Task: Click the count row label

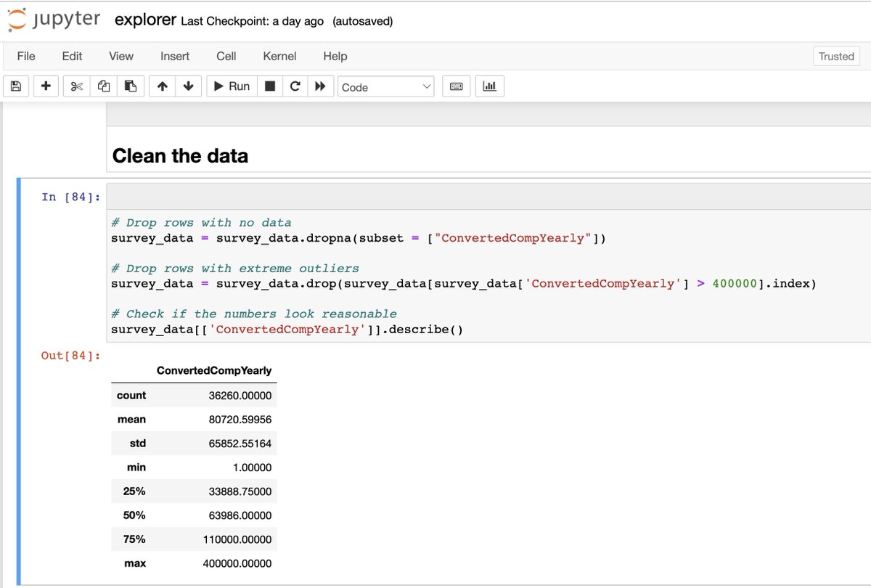Action: coord(131,396)
